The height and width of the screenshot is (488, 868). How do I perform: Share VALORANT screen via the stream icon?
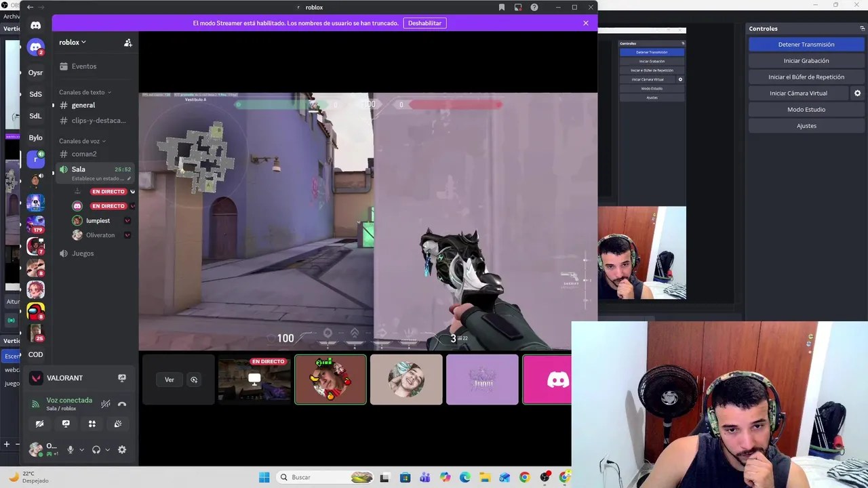tap(122, 378)
